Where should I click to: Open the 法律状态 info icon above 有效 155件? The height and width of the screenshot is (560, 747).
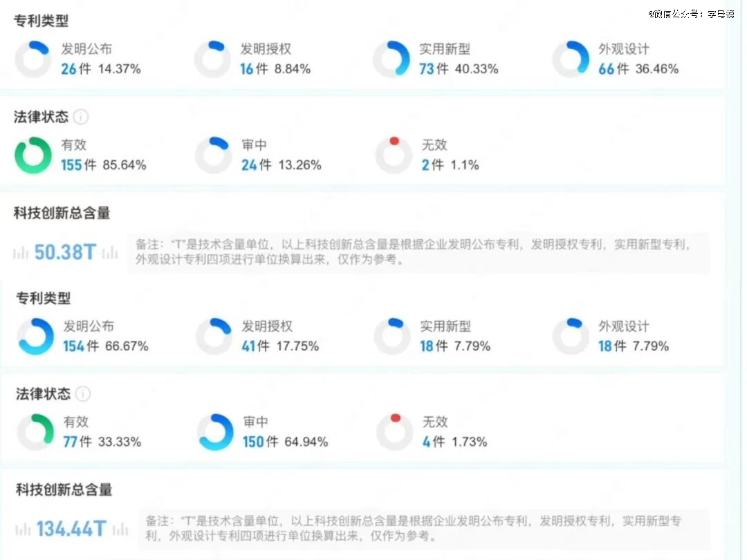81,117
